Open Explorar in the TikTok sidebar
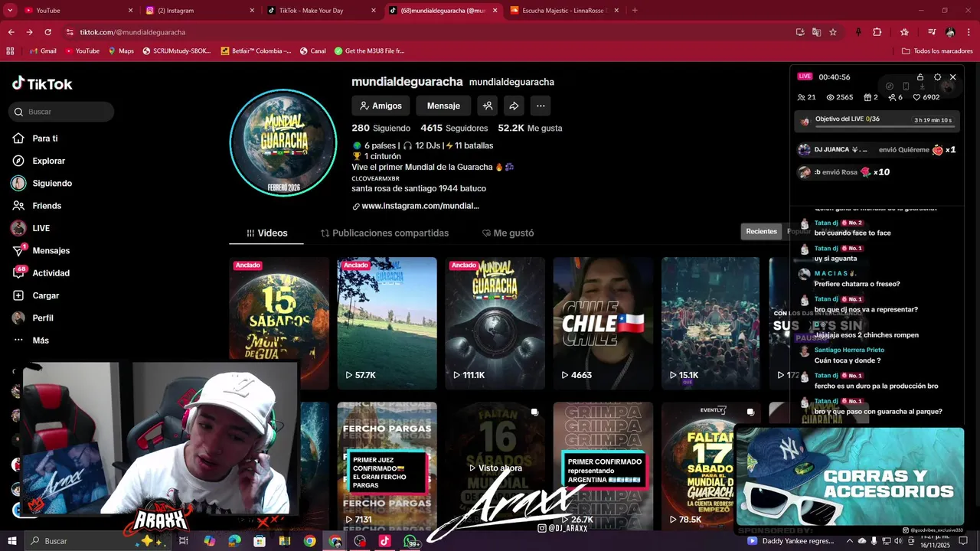This screenshot has height=551, width=980. 39,161
